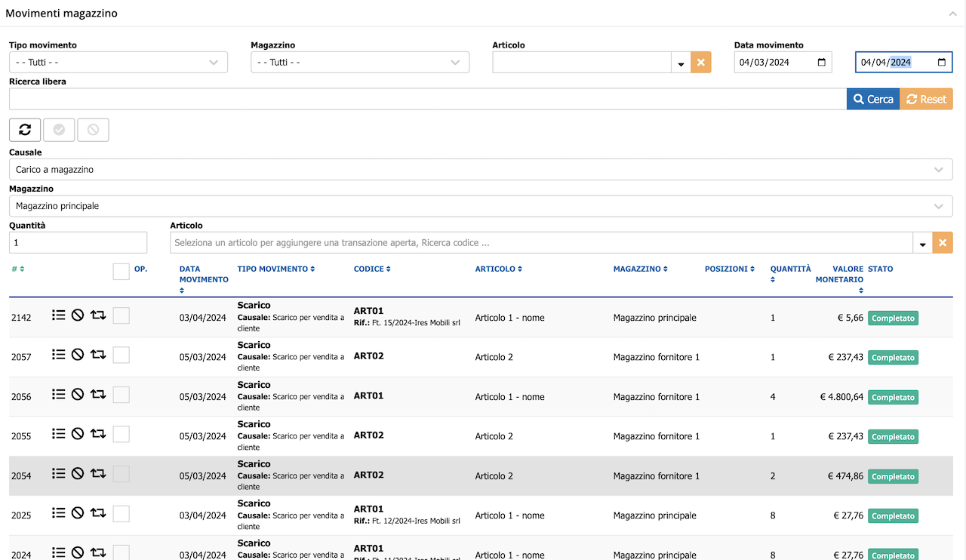Expand the Causale 'Carico a magazzino' dropdown
The height and width of the screenshot is (560, 966).
[x=481, y=170]
